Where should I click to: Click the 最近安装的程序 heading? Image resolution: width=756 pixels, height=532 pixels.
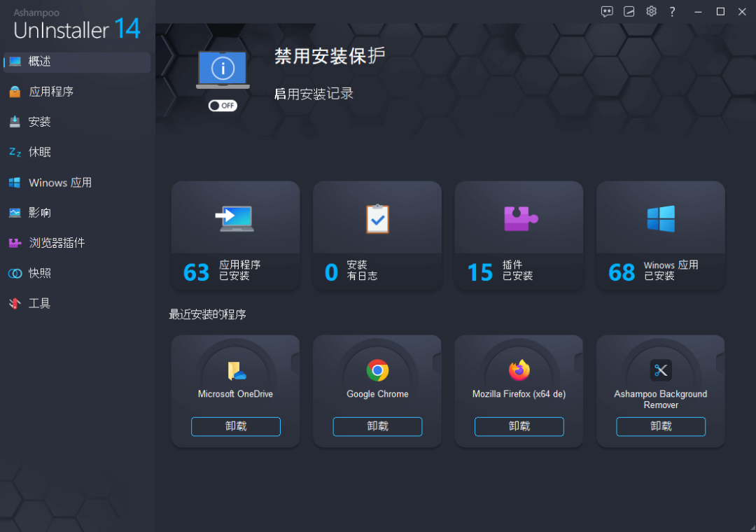click(208, 314)
